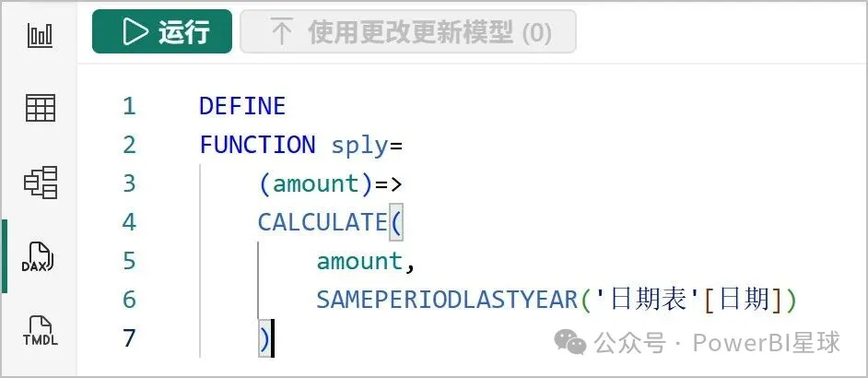Open the Model view icon
Screen dimensions: 868x378
(x=40, y=183)
